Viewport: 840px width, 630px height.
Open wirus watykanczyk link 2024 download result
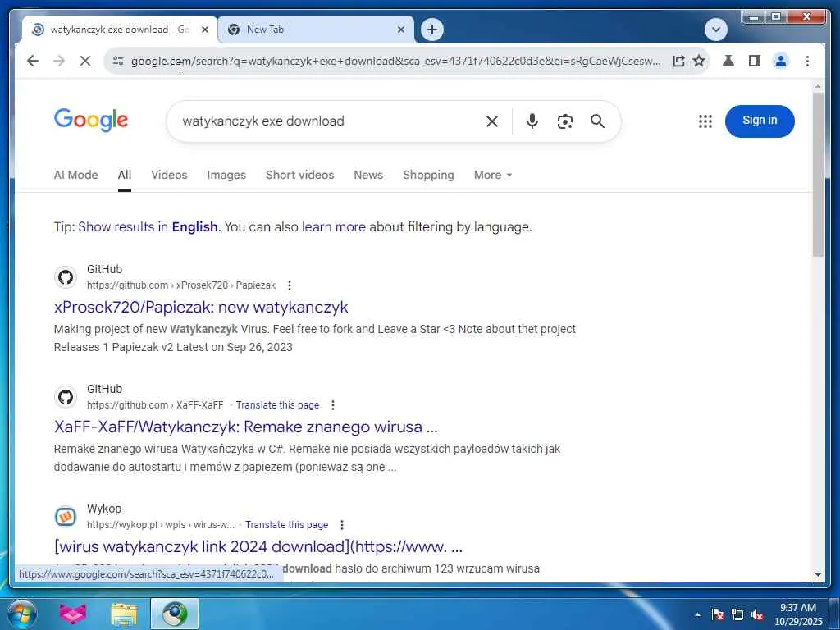pyautogui.click(x=258, y=547)
